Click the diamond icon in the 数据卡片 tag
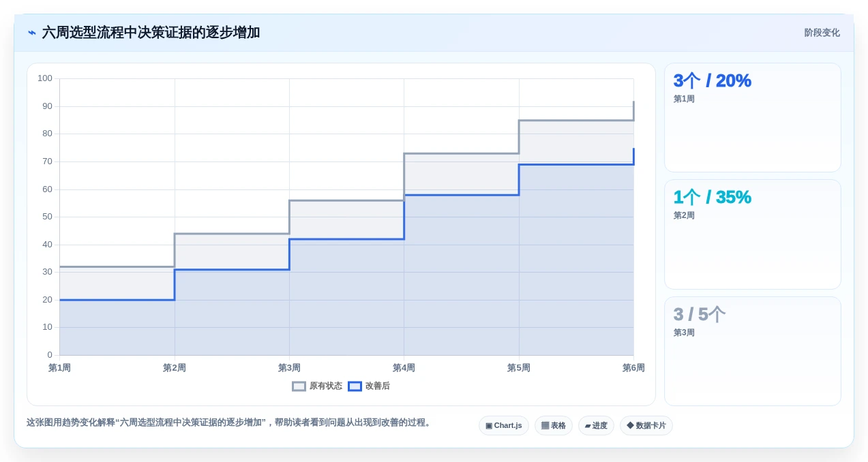Screen dimensions: 868x462 click(x=630, y=426)
